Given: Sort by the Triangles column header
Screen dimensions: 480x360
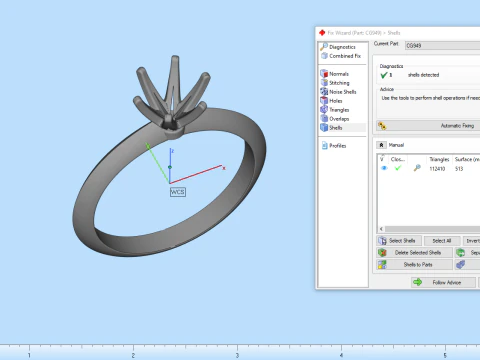Looking at the screenshot, I should pos(439,159).
